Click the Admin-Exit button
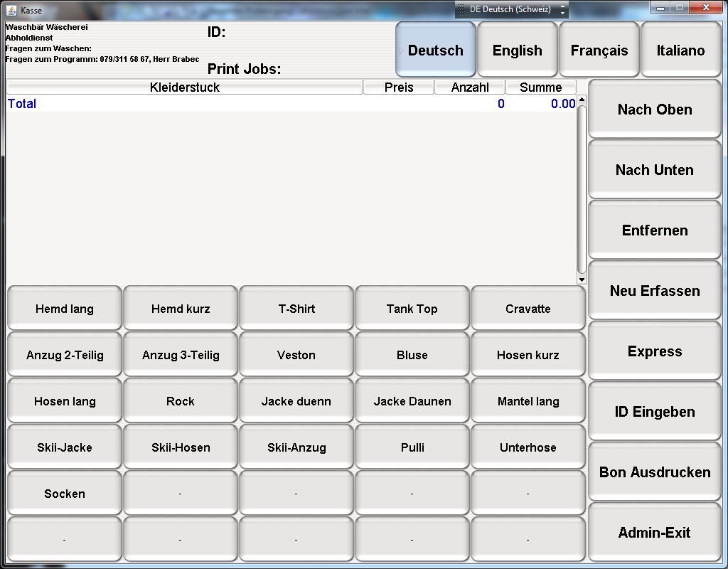The width and height of the screenshot is (728, 569). click(x=655, y=532)
